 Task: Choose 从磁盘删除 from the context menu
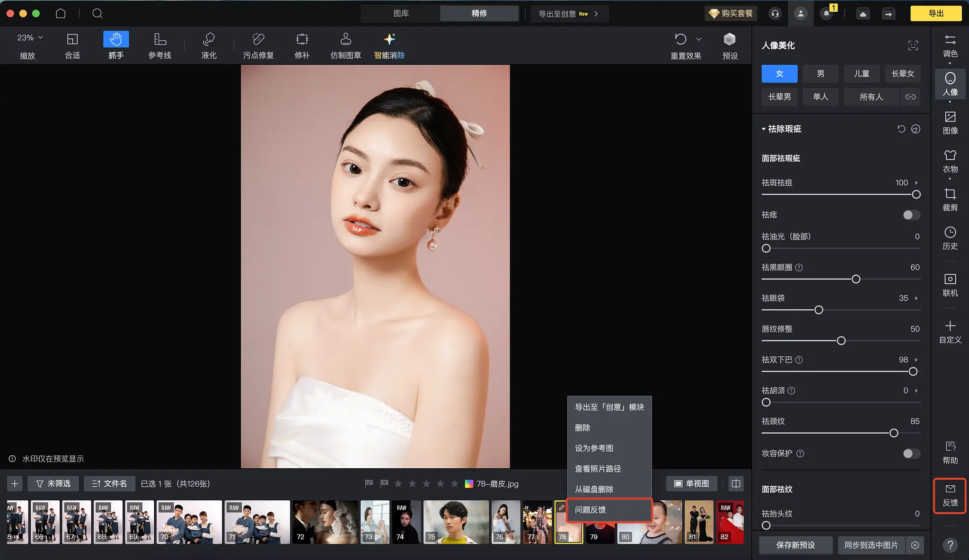[609, 490]
